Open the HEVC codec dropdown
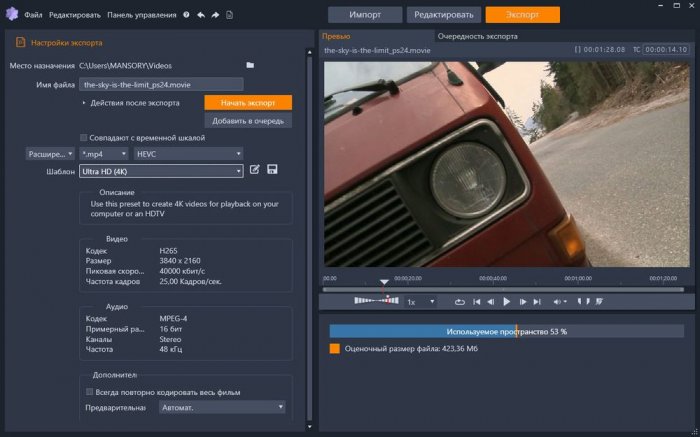The image size is (700, 437). pyautogui.click(x=189, y=153)
